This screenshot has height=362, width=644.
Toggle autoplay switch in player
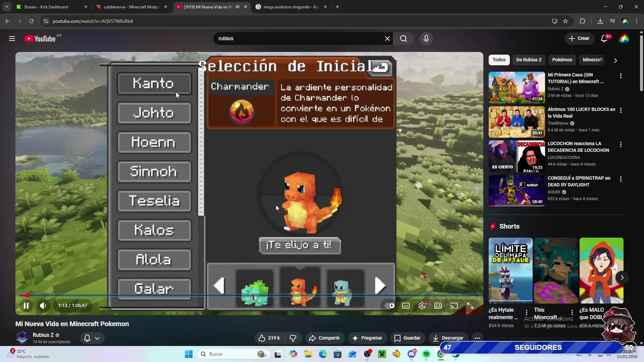click(390, 305)
